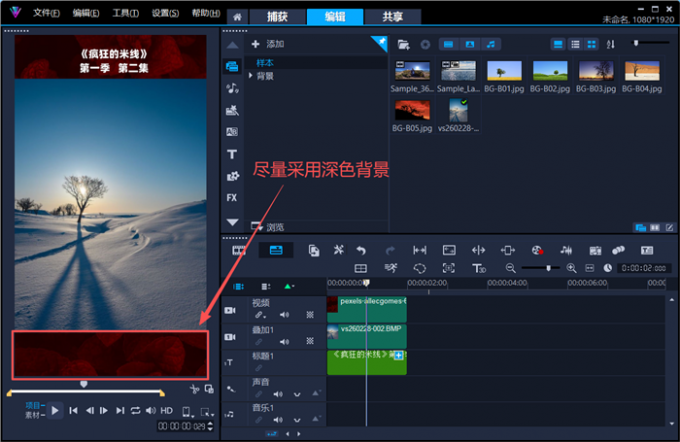680x442 pixels.
Task: Show more library categories with down arrow
Action: (232, 222)
